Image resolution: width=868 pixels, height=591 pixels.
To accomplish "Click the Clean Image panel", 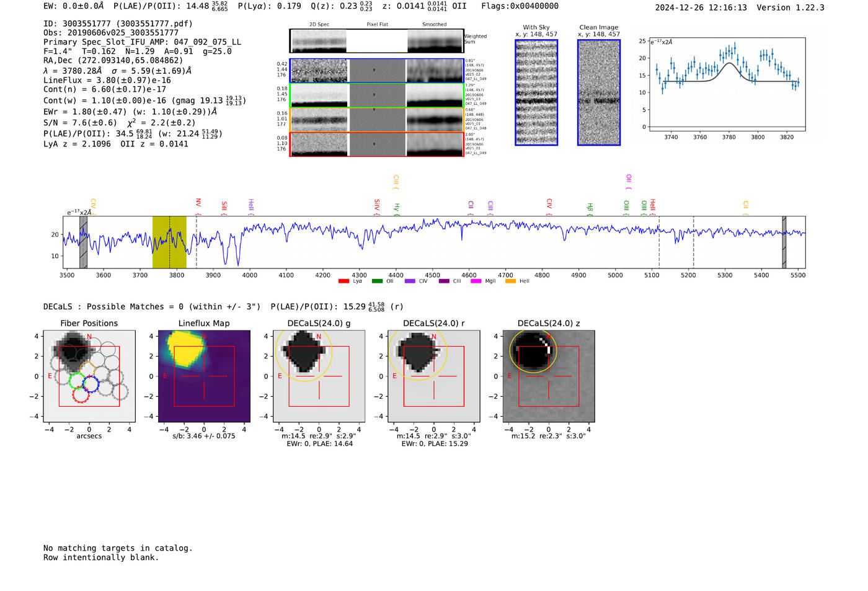I will click(599, 92).
